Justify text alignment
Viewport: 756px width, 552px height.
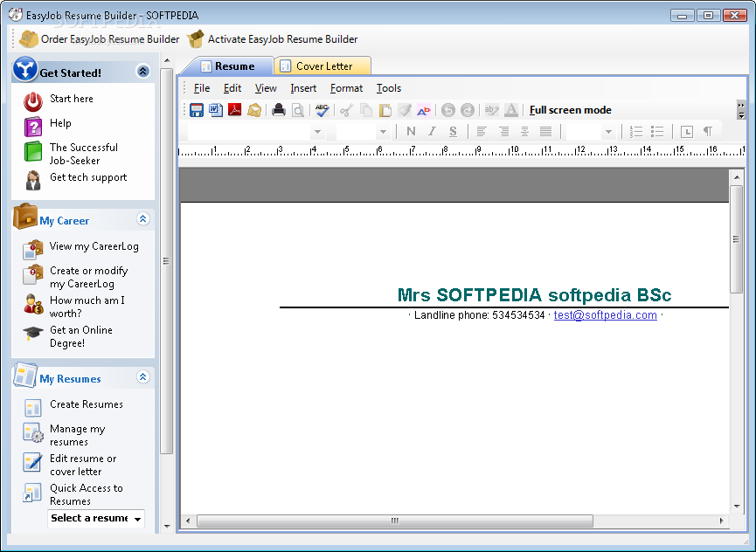pyautogui.click(x=545, y=131)
